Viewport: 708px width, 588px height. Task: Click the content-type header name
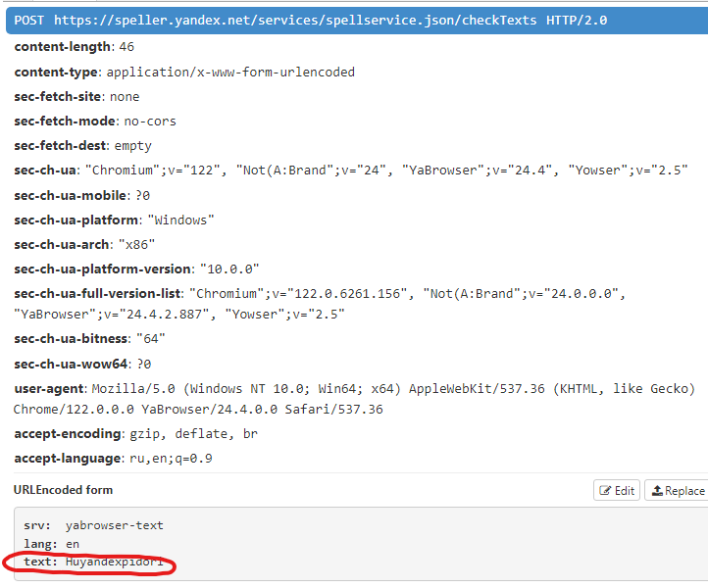coord(56,73)
